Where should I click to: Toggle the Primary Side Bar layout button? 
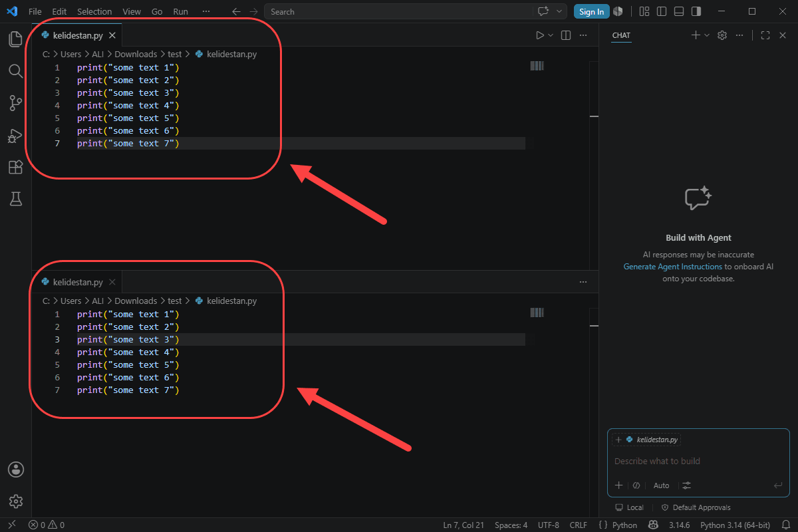click(x=661, y=11)
